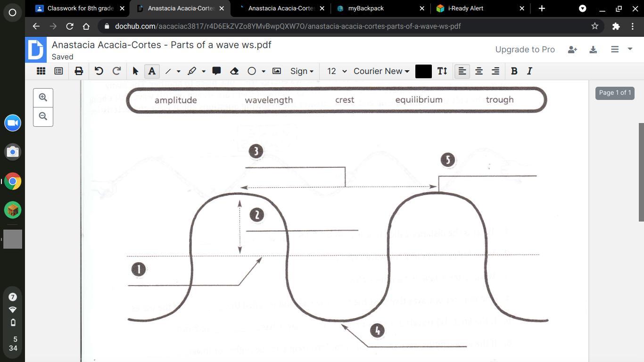The width and height of the screenshot is (644, 362).
Task: Open the notification count badge on shelf
Action: [x=13, y=297]
